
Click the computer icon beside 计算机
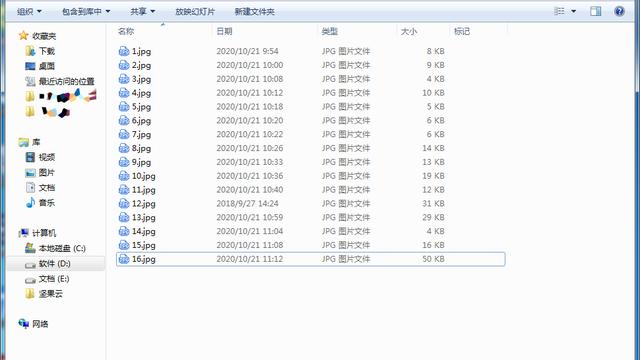tap(24, 233)
